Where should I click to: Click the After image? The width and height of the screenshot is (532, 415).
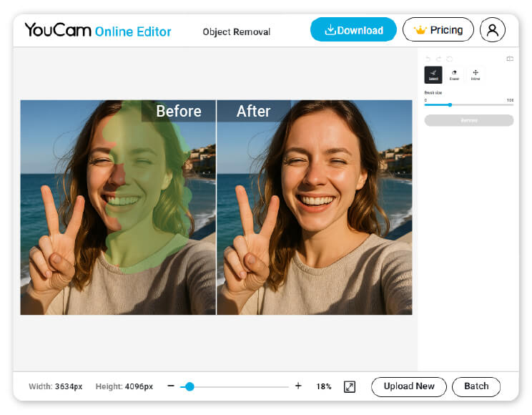(x=315, y=207)
